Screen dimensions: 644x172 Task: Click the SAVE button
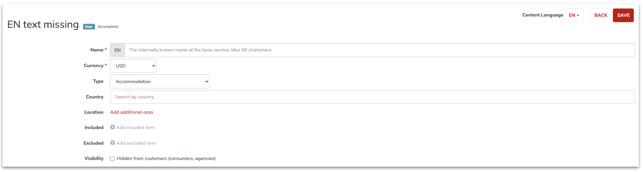[623, 15]
